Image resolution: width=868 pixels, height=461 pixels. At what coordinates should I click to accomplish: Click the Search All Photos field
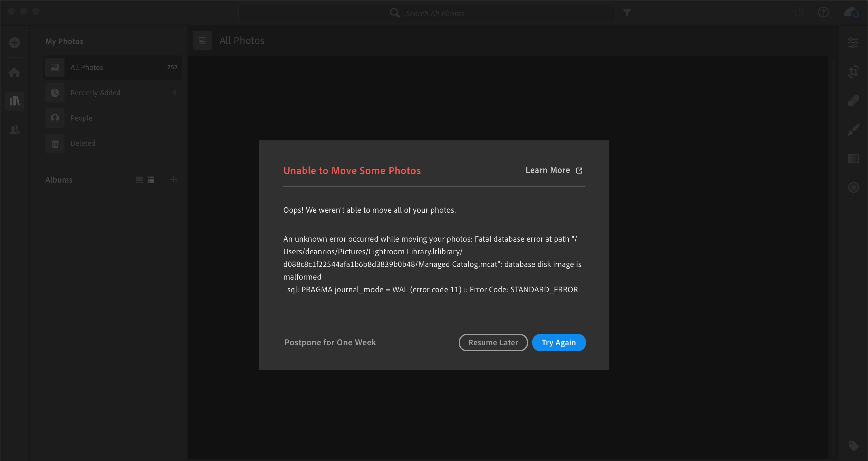click(x=435, y=14)
